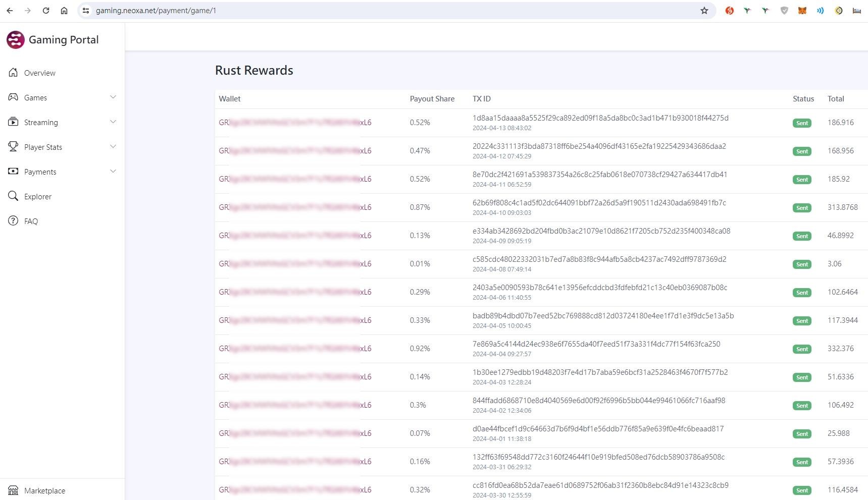This screenshot has width=868, height=500.
Task: Select TX ID starting with 1d8aa15daaaa
Action: point(600,118)
